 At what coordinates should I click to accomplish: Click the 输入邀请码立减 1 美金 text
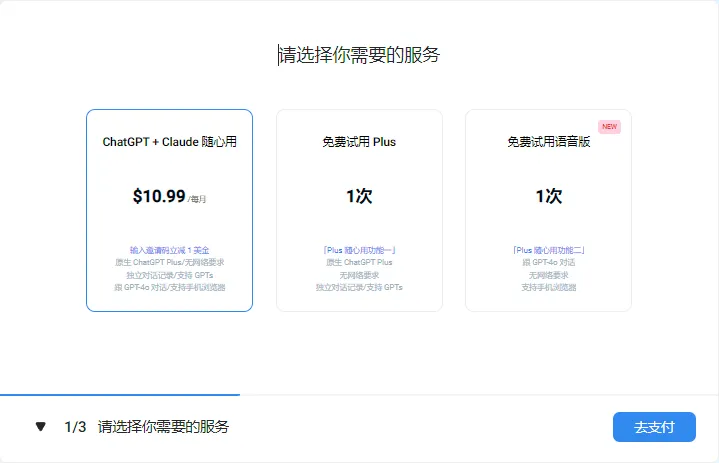(x=169, y=250)
